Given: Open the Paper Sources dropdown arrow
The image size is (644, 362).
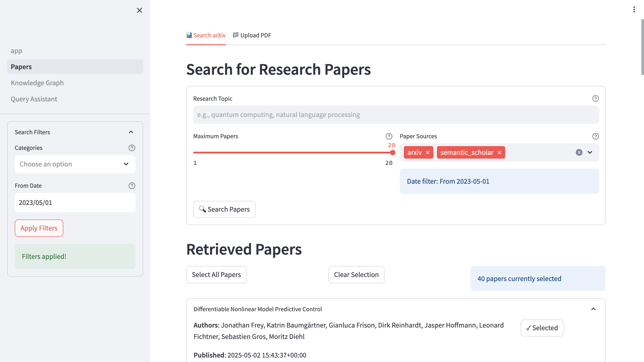Looking at the screenshot, I should pyautogui.click(x=590, y=152).
